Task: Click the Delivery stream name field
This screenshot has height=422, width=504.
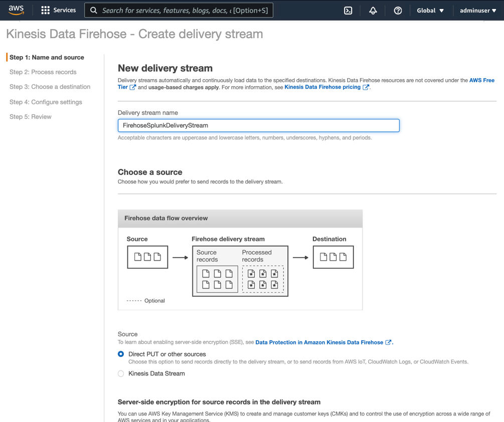Action: (x=258, y=125)
